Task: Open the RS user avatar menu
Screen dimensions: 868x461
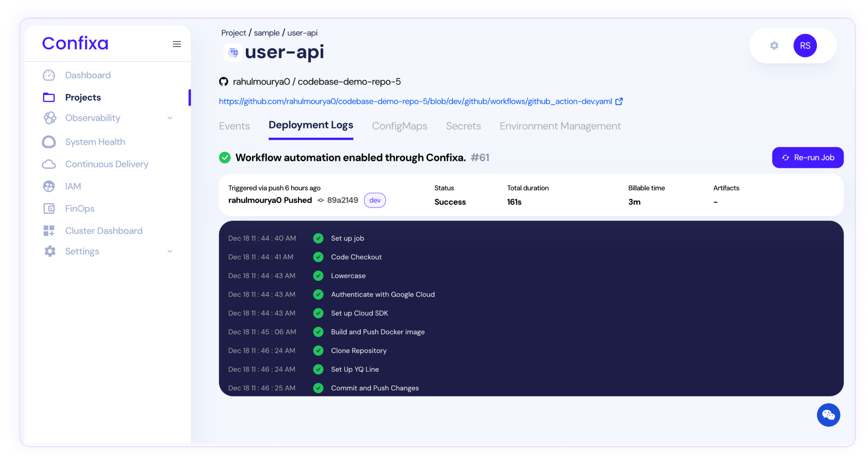Action: (805, 46)
